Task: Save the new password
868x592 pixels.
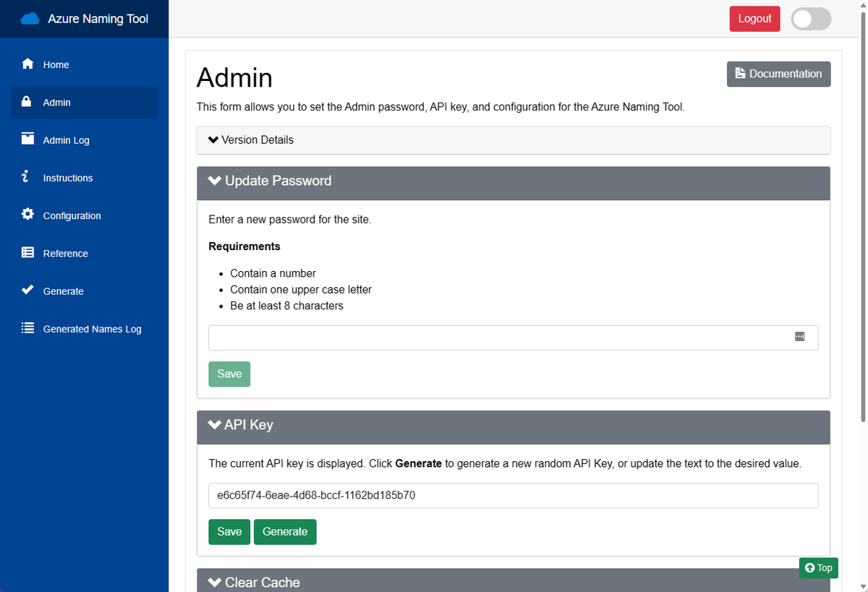Action: coord(229,374)
